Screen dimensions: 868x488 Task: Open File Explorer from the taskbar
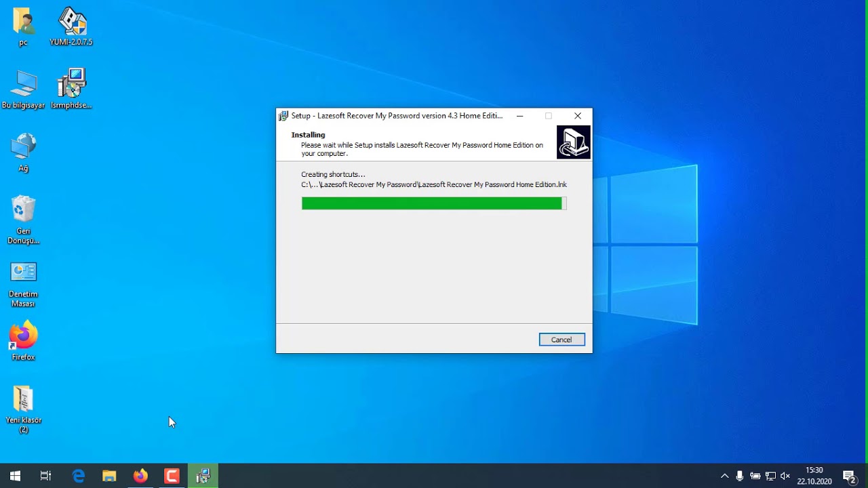pyautogui.click(x=109, y=476)
